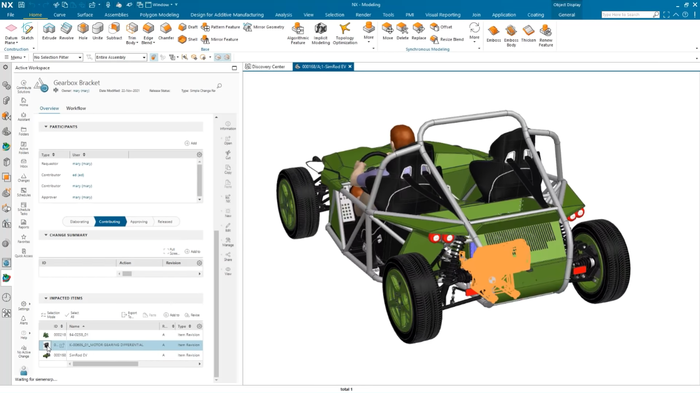Viewport: 700px width, 393px height.
Task: Toggle Select All in Impacted Items
Action: [x=72, y=314]
